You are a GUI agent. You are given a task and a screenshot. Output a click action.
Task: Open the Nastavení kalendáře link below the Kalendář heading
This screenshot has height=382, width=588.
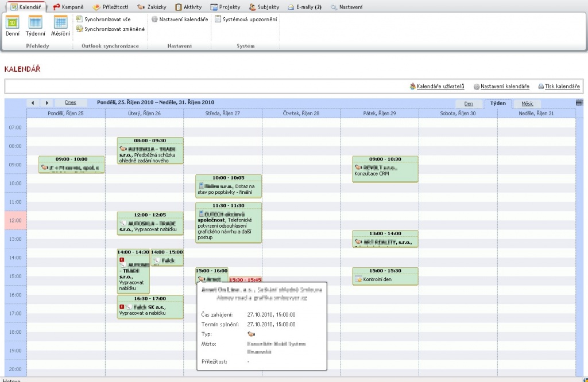[x=501, y=87]
